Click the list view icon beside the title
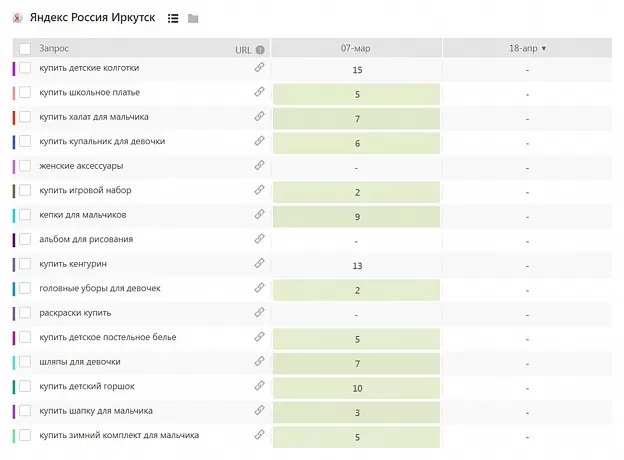 [173, 19]
